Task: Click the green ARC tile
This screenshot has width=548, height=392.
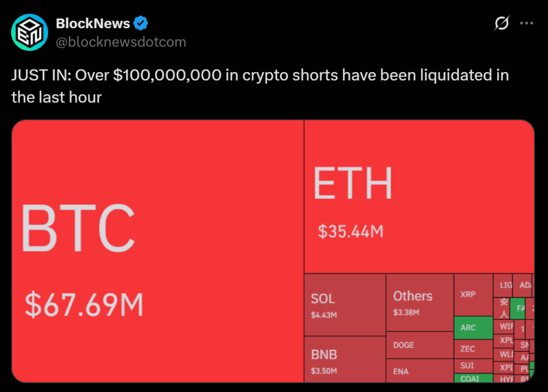Action: [473, 328]
